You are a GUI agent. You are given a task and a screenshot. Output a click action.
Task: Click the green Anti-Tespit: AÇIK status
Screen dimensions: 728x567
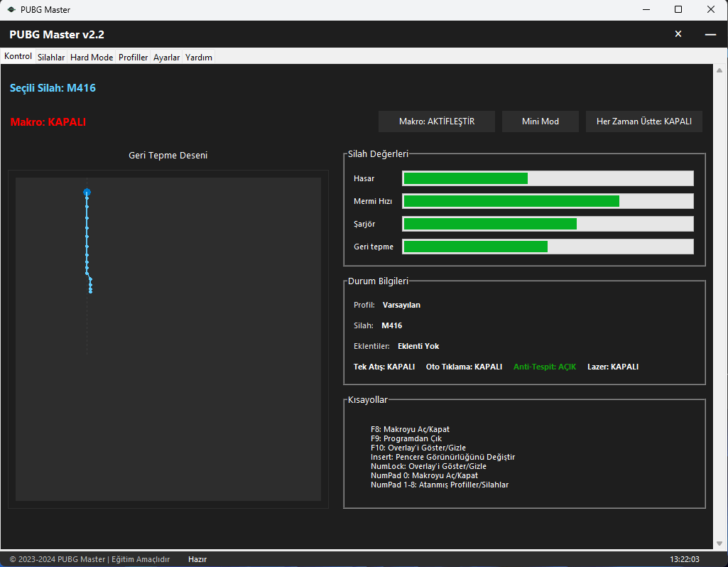point(545,367)
